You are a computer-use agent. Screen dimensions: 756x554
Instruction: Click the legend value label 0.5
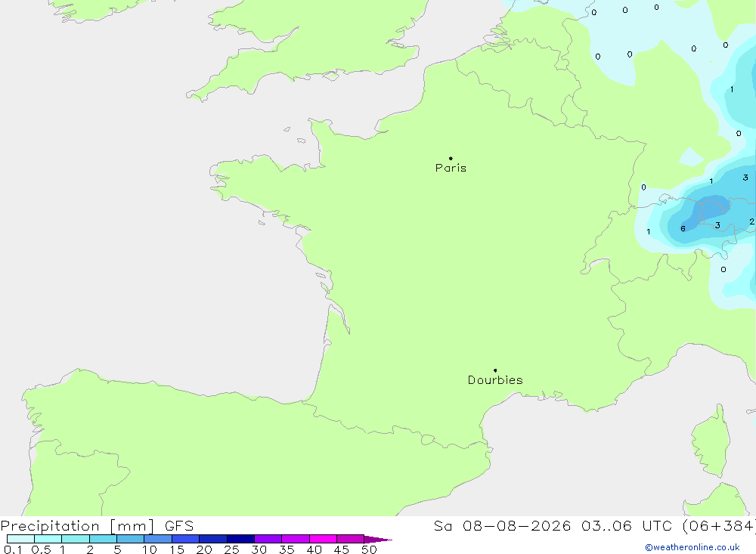tap(41, 549)
